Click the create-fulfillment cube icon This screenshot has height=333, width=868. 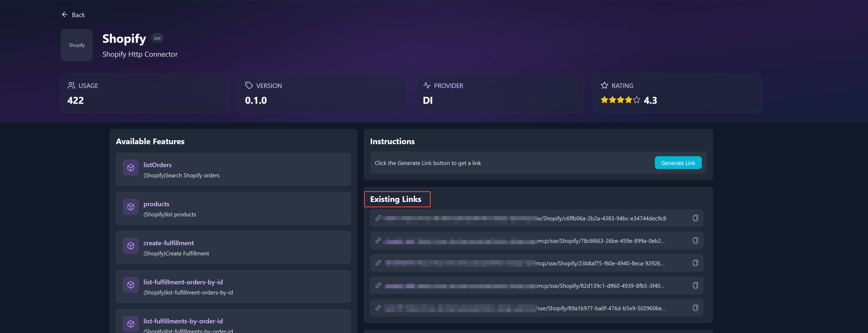[x=131, y=246]
